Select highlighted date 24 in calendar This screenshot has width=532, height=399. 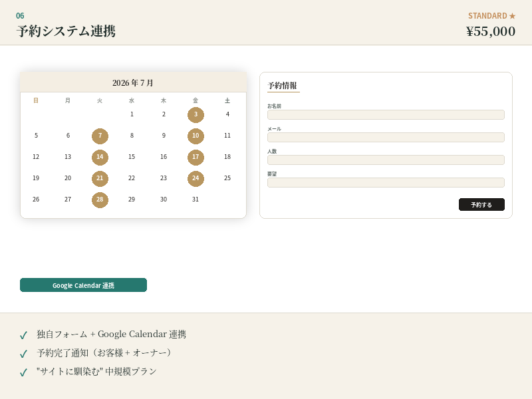point(196,178)
